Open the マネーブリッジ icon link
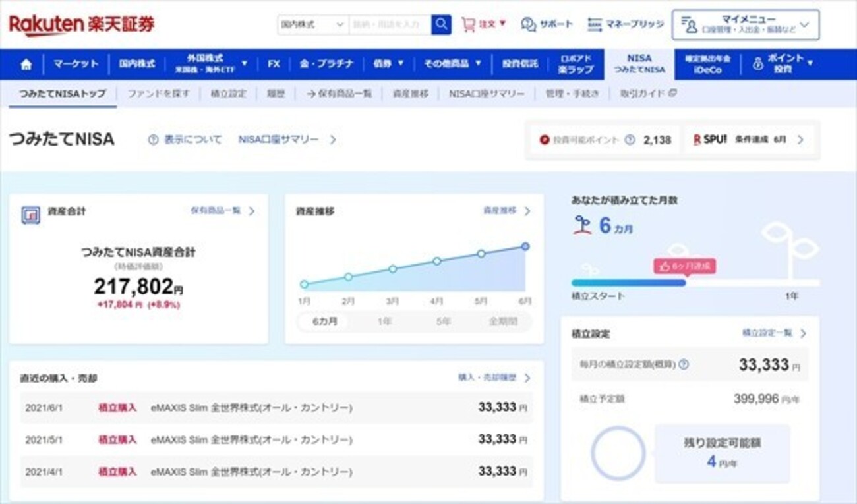857x504 pixels. tap(595, 24)
